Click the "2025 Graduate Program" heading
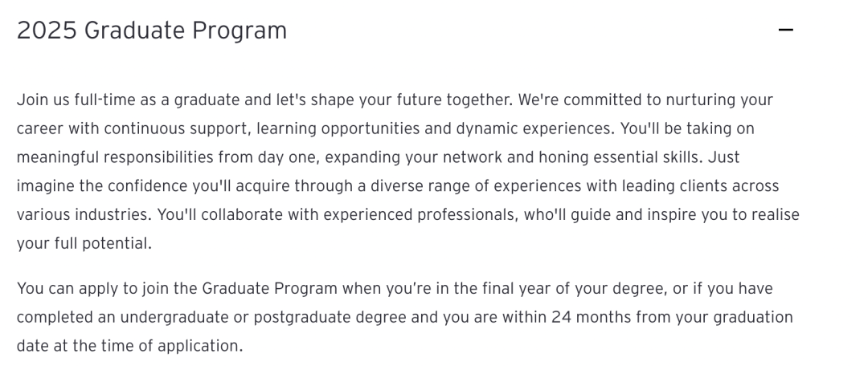The image size is (868, 366). (x=152, y=31)
